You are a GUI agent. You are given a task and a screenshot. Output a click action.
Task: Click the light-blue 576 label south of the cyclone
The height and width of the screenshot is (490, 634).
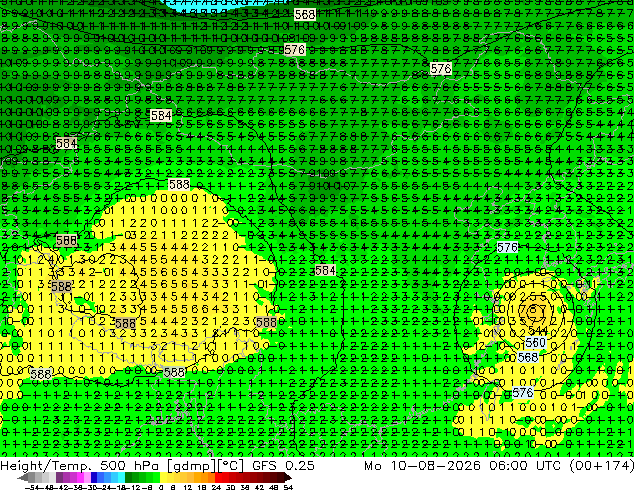(523, 393)
